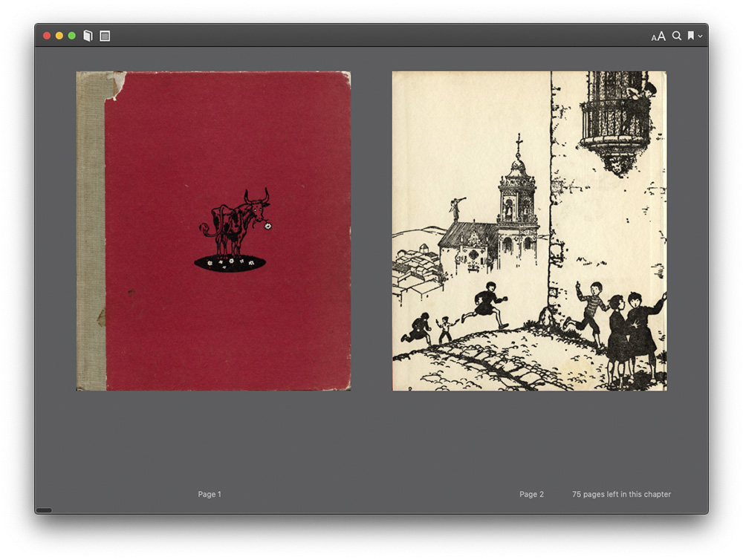Viewport: 743px width, 560px height.
Task: Open the Library book icon
Action: coord(88,36)
